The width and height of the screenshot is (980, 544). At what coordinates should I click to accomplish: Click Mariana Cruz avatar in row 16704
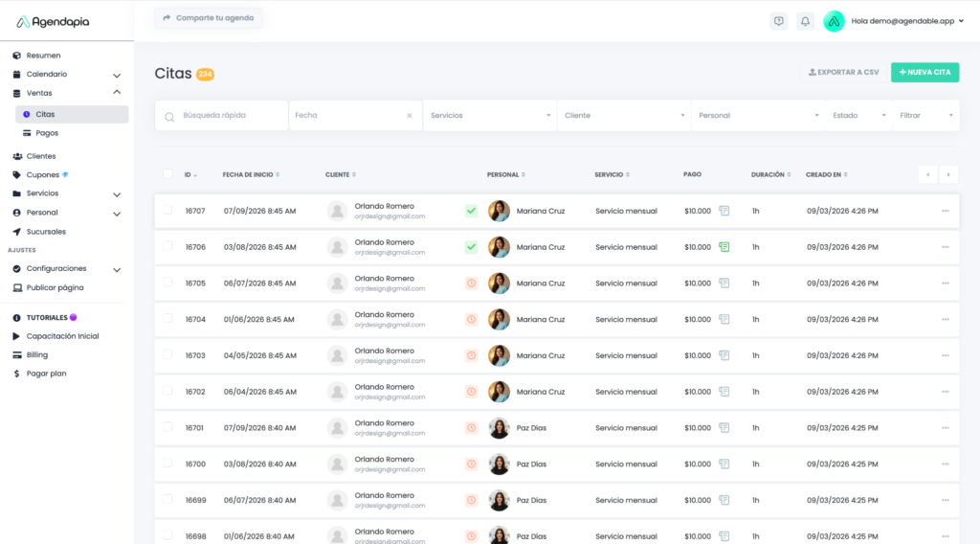tap(499, 320)
